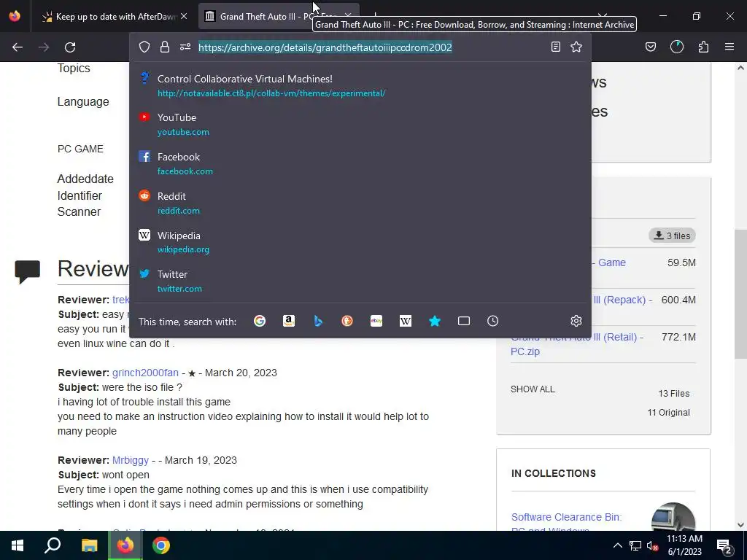This screenshot has width=747, height=560.
Task: Choose Control Collaborative Virtual Machines suggestion
Action: [360, 86]
